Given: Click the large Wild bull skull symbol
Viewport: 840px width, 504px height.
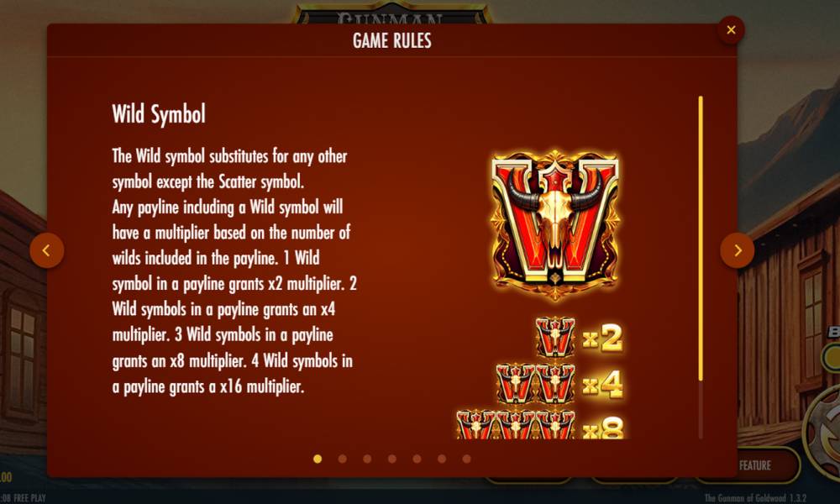Looking at the screenshot, I should (x=555, y=223).
